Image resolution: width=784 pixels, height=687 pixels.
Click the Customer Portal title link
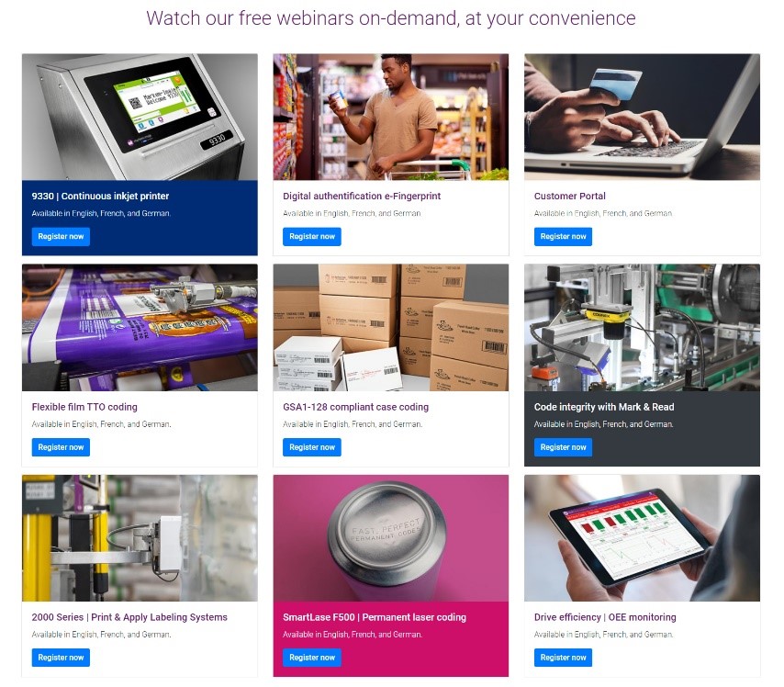coord(569,197)
